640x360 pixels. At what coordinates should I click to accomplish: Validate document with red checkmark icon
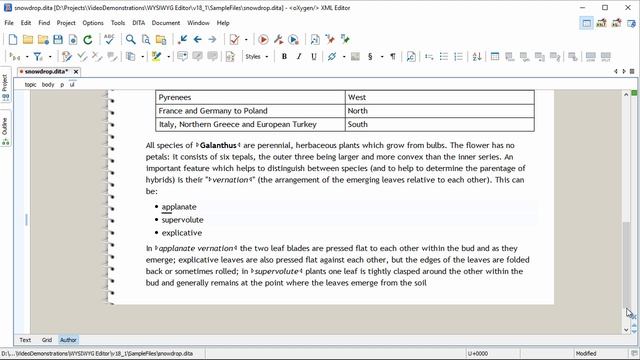pos(234,40)
